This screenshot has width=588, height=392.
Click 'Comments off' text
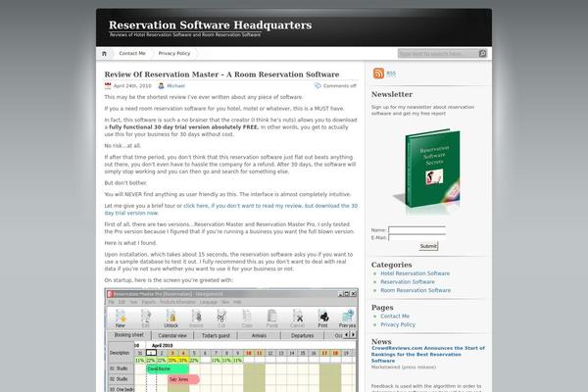pyautogui.click(x=340, y=86)
